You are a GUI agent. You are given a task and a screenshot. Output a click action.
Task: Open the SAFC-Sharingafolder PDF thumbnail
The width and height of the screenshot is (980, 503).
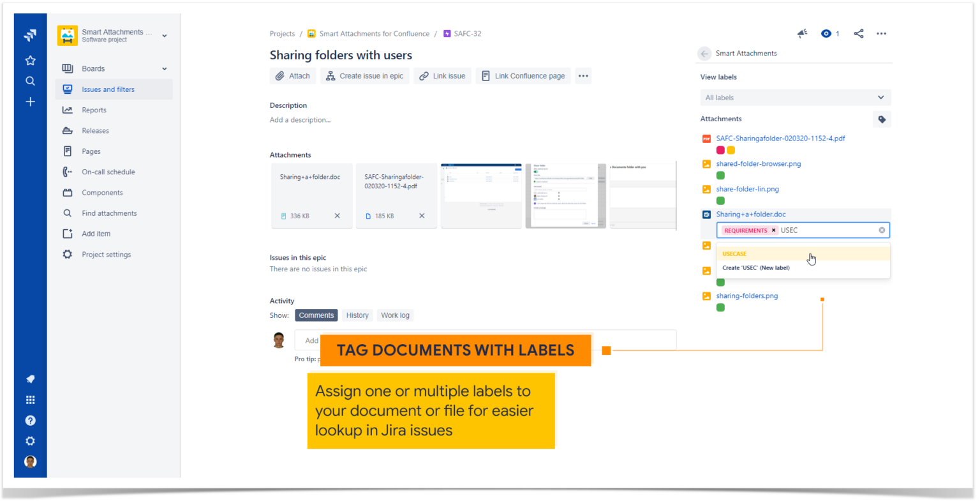click(x=396, y=195)
